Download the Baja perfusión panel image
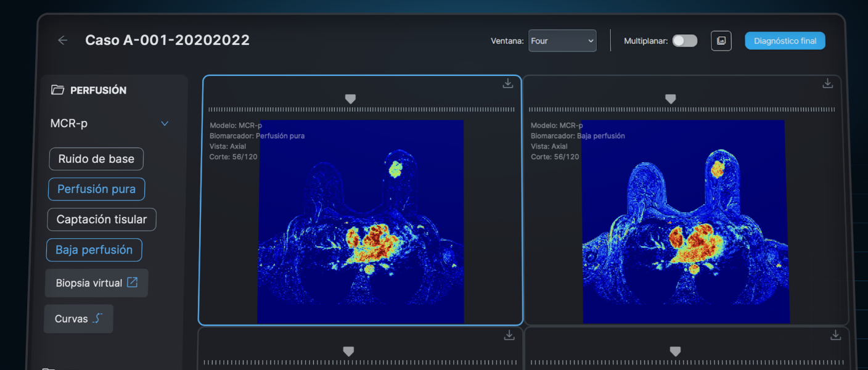 pyautogui.click(x=827, y=83)
